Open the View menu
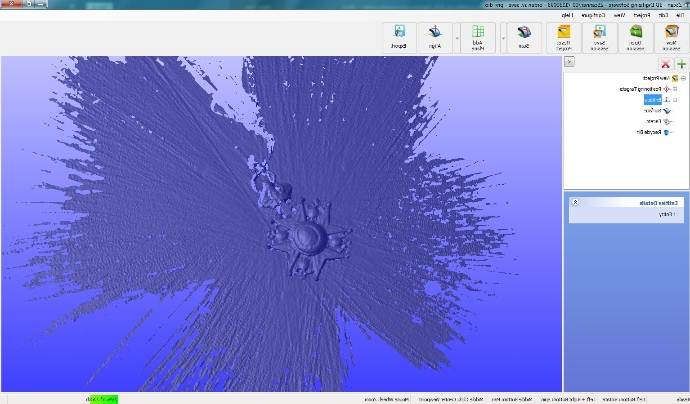Screen dimensions: 690x404 point(619,15)
